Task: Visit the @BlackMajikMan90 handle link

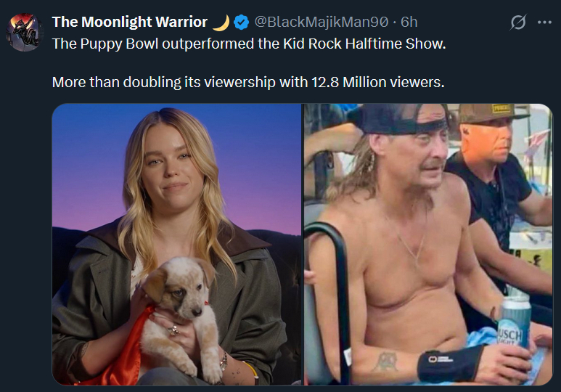Action: (x=322, y=23)
